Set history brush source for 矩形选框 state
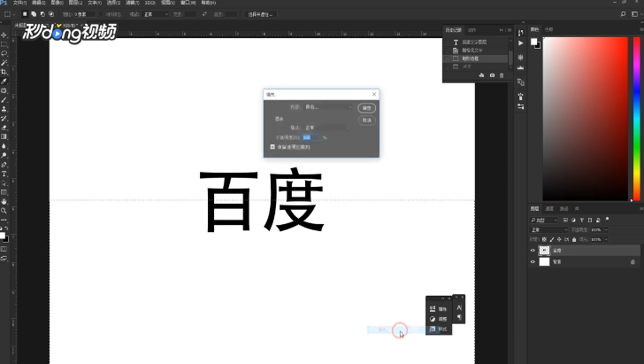This screenshot has width=644, height=364. [447, 58]
